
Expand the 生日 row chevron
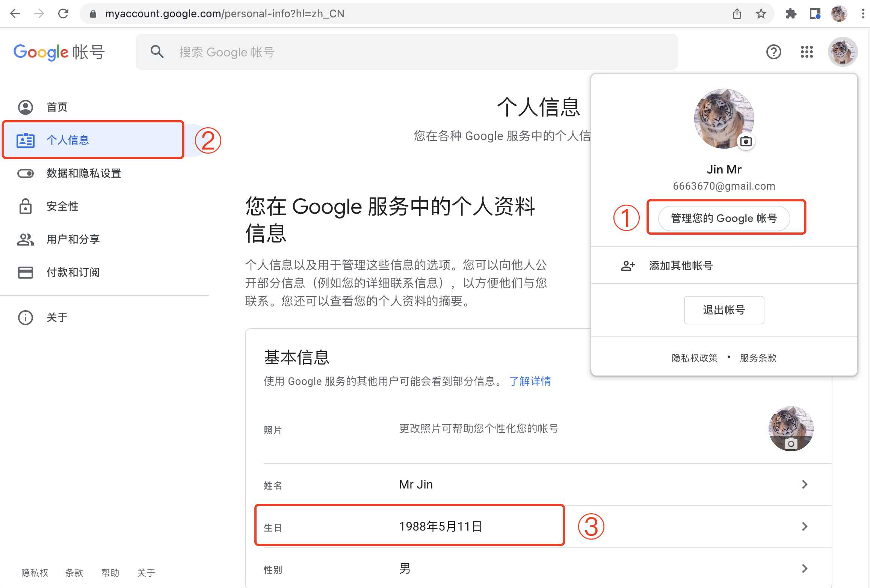point(804,526)
